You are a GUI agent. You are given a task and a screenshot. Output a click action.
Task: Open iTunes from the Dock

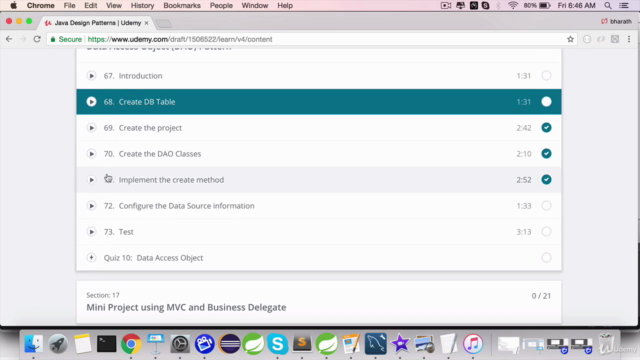pyautogui.click(x=473, y=344)
